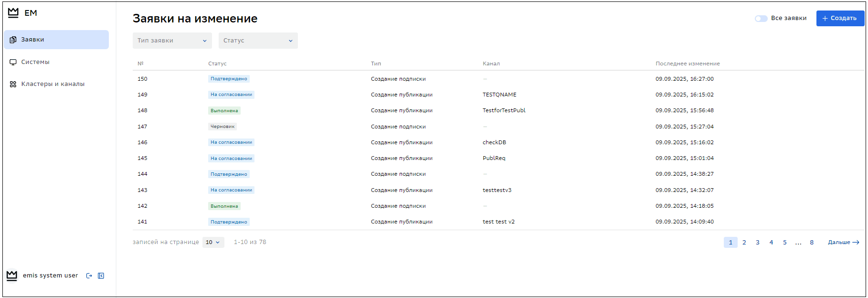Go to page 2
Image resolution: width=868 pixels, height=298 pixels.
[x=744, y=243]
